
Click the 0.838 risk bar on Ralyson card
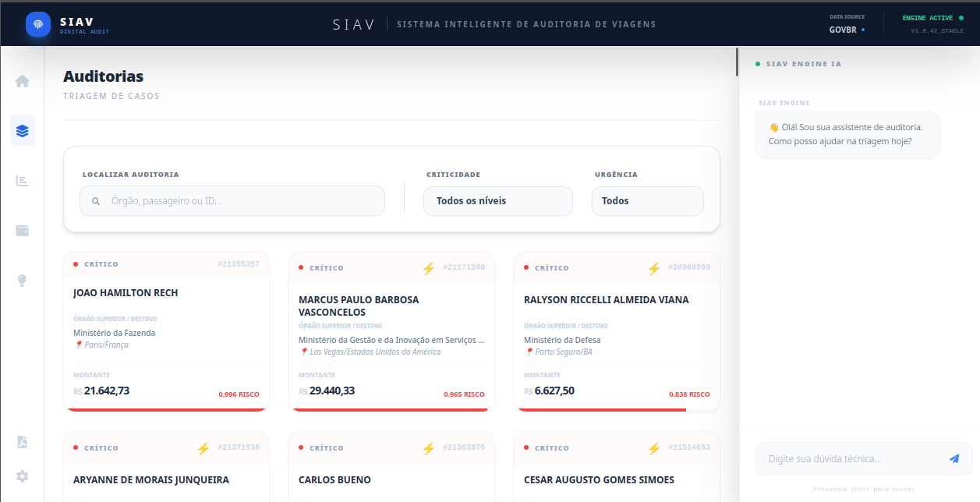click(601, 409)
